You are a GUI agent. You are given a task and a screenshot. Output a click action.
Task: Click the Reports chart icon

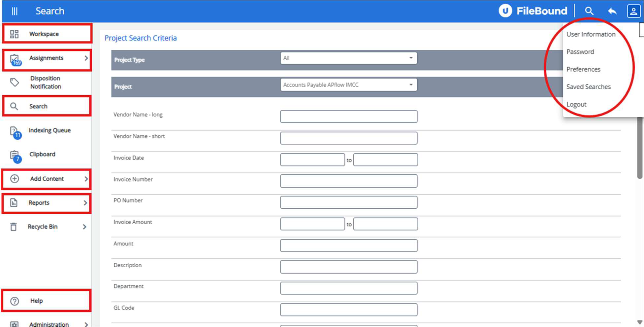click(14, 203)
